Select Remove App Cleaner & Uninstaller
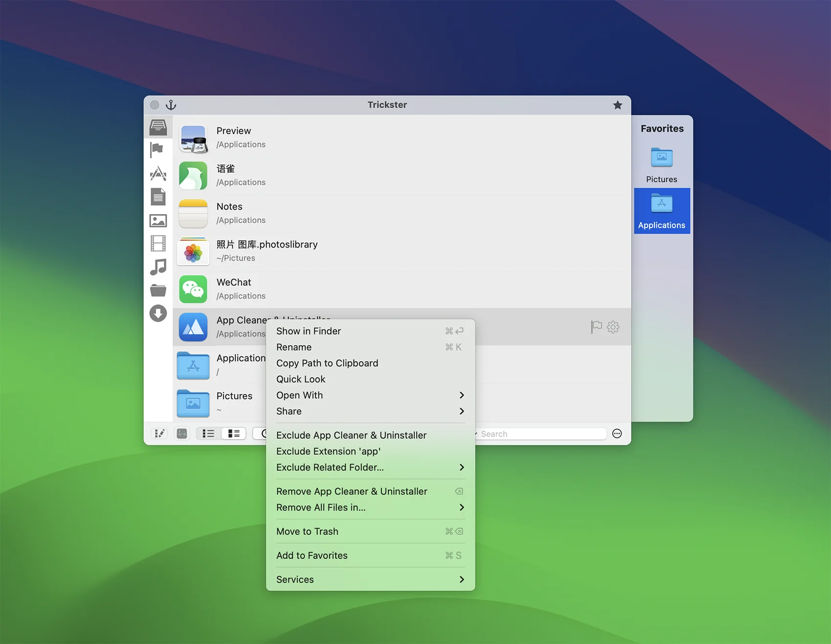Screen dimensions: 831x644 (370, 492)
